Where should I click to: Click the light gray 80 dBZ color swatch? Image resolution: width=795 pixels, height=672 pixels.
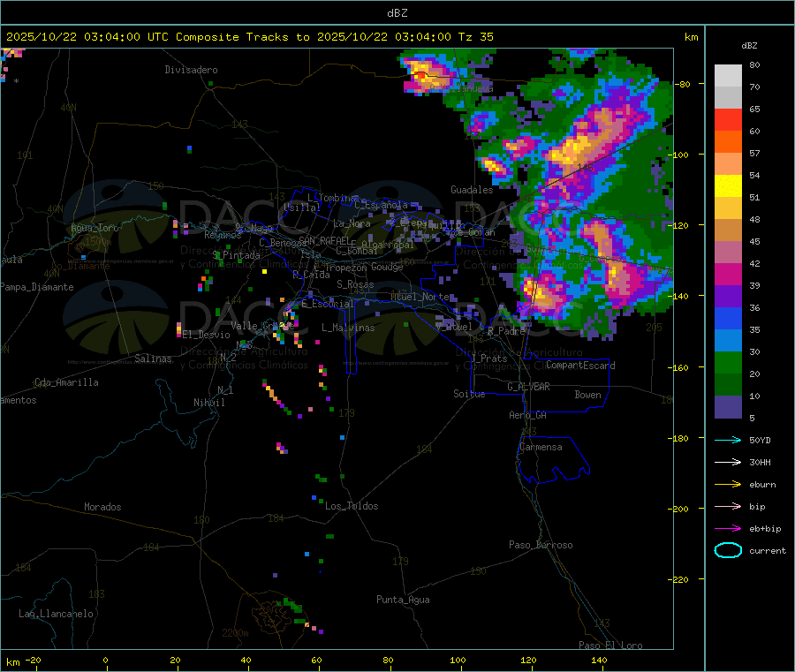728,76
